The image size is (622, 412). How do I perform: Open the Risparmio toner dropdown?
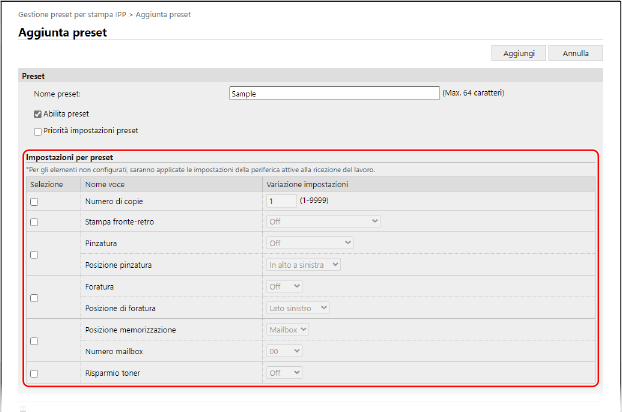pyautogui.click(x=283, y=372)
